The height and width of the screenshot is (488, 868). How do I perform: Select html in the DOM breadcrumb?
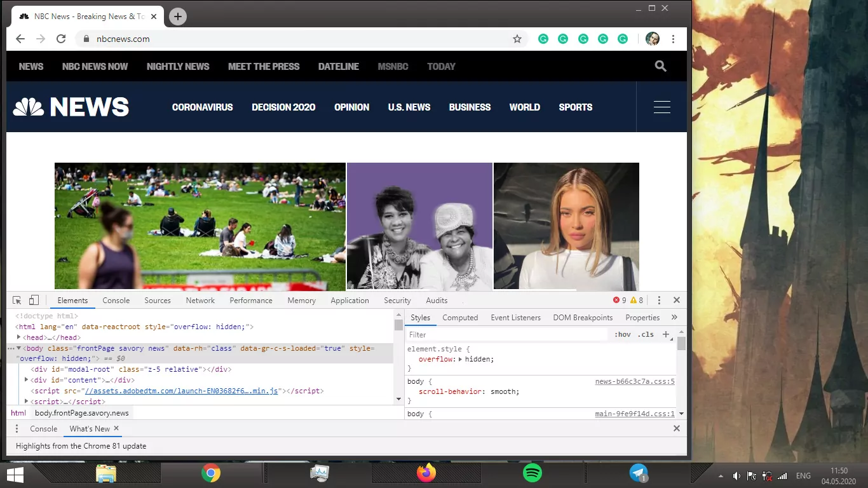(18, 413)
